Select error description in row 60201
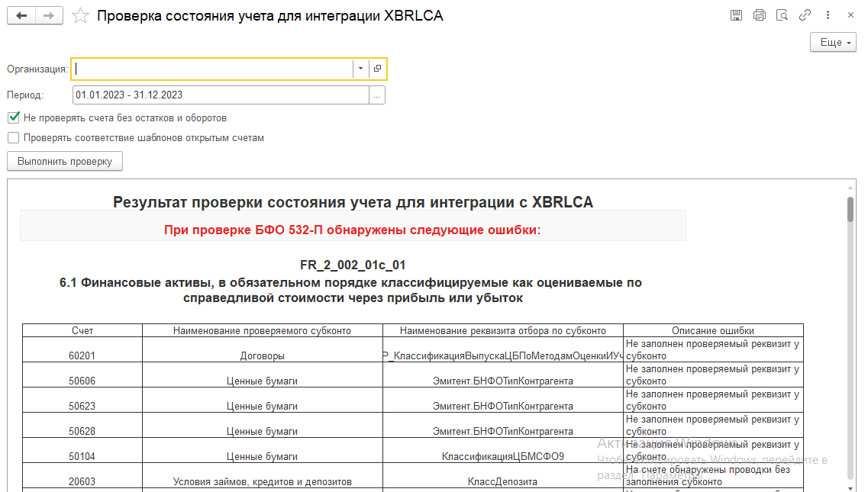868x492 pixels. click(713, 350)
